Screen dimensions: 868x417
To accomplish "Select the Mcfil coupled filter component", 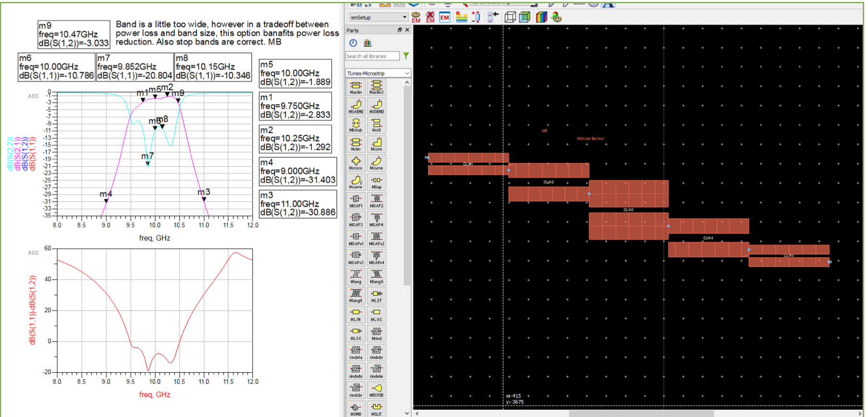I will pyautogui.click(x=377, y=125).
